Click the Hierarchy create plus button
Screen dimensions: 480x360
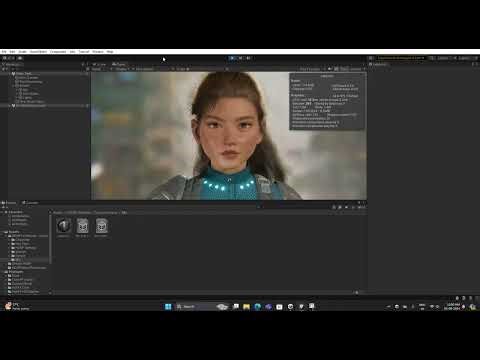coord(4,69)
